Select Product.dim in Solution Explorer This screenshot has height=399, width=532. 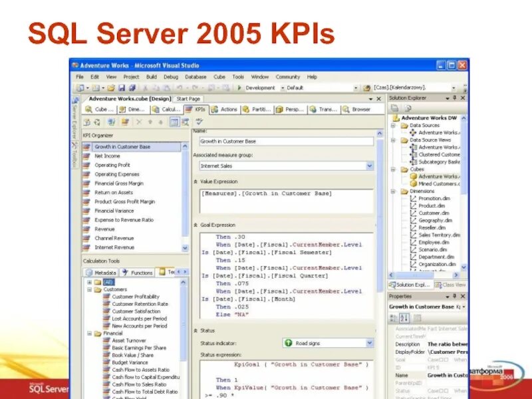432,205
